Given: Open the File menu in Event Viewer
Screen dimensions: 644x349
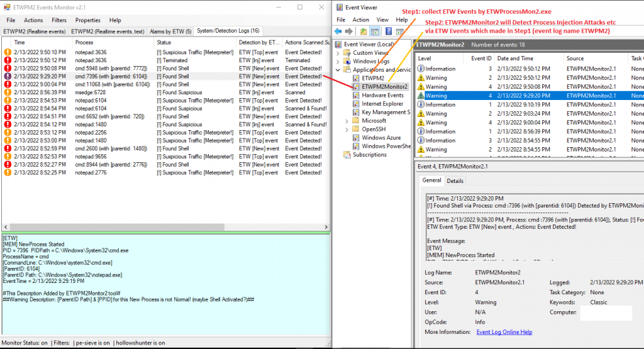Looking at the screenshot, I should pos(341,19).
